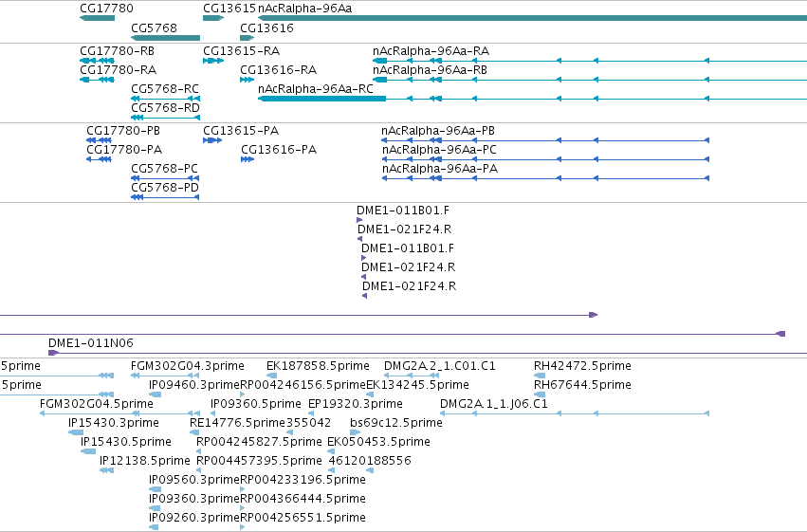Viewport: 807px width, 532px height.
Task: Select EST RP004233196.5prime
Action: 303,480
